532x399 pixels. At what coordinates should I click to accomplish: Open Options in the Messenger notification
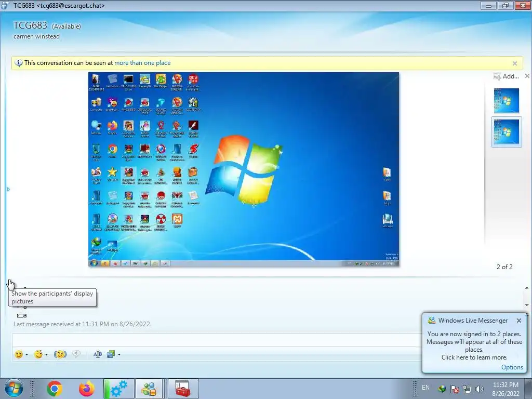point(512,367)
